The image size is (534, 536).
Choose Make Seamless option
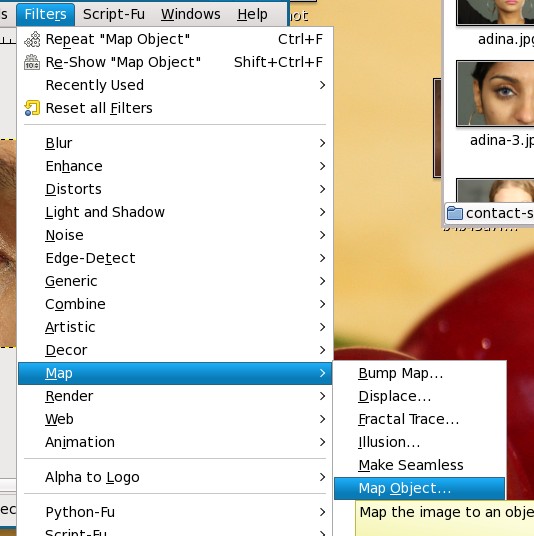[x=420, y=465]
